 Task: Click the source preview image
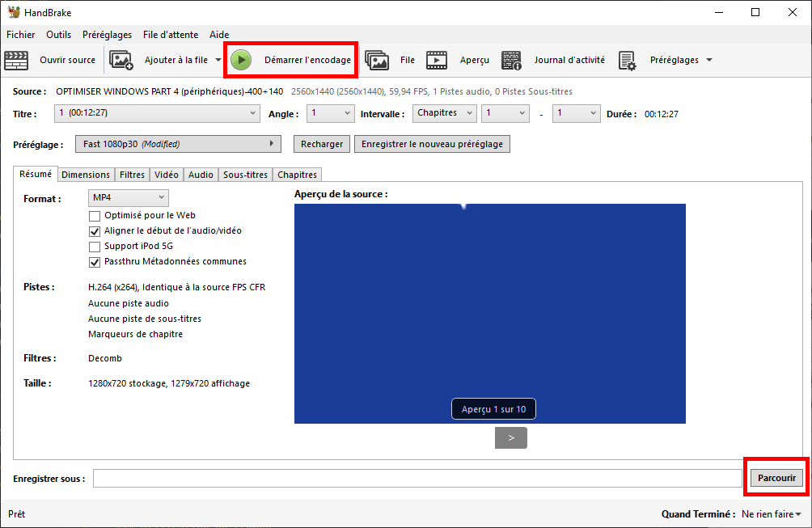pyautogui.click(x=490, y=314)
